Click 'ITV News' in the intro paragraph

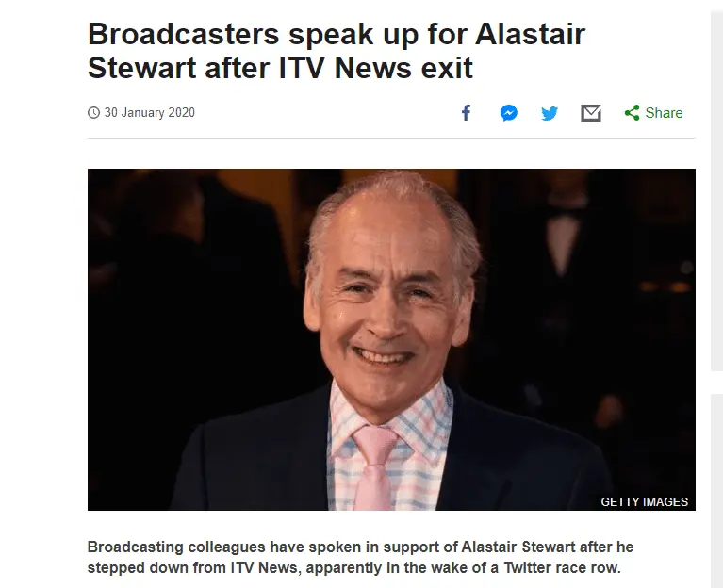point(264,567)
